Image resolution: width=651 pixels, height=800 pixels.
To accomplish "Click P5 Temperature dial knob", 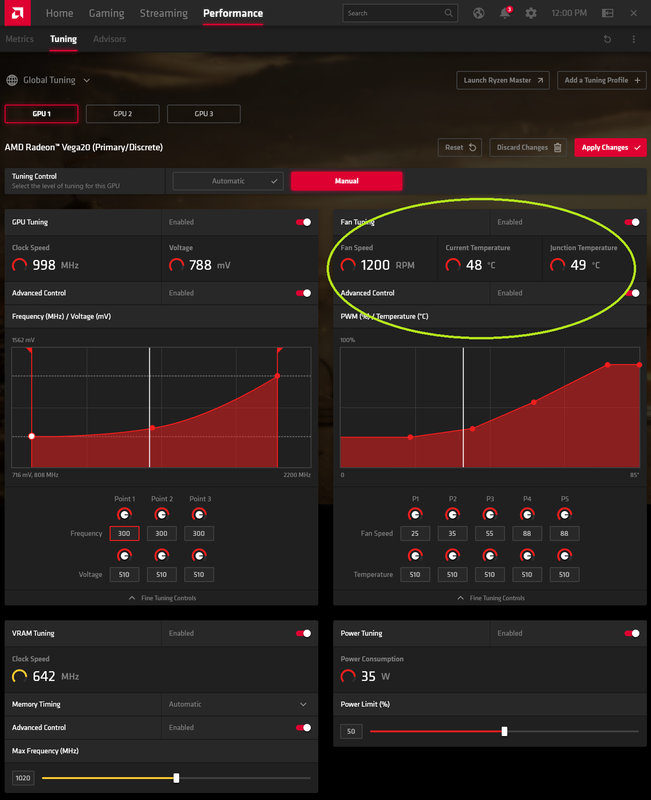I will coord(564,555).
